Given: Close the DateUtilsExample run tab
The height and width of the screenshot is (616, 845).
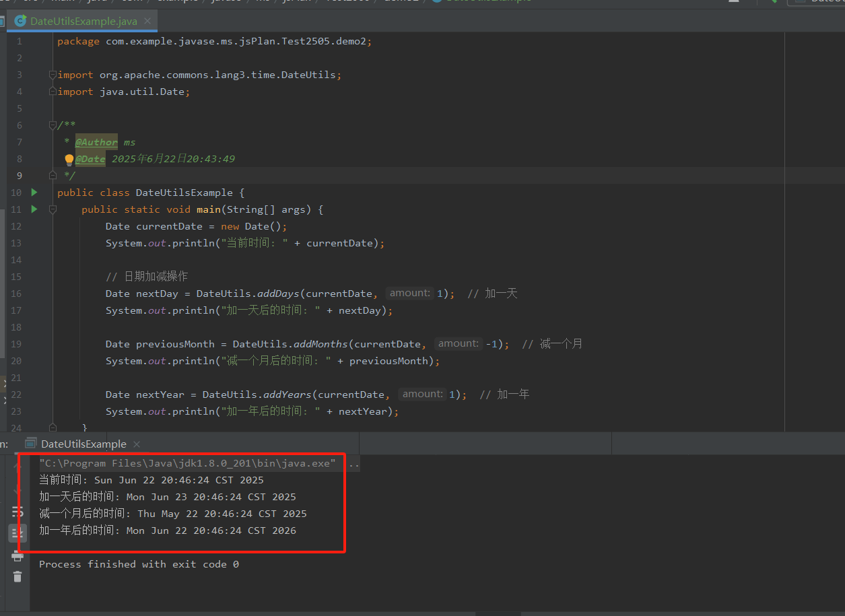Looking at the screenshot, I should point(137,444).
